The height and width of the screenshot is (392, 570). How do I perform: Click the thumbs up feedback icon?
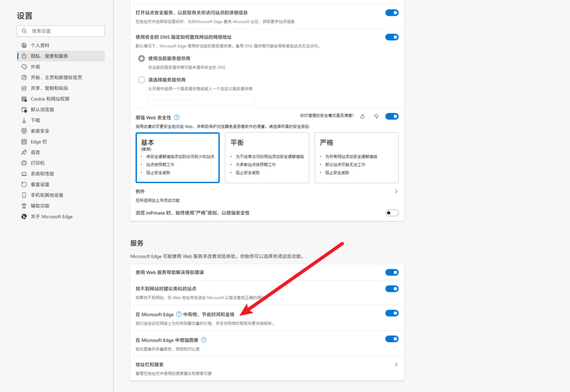[362, 117]
